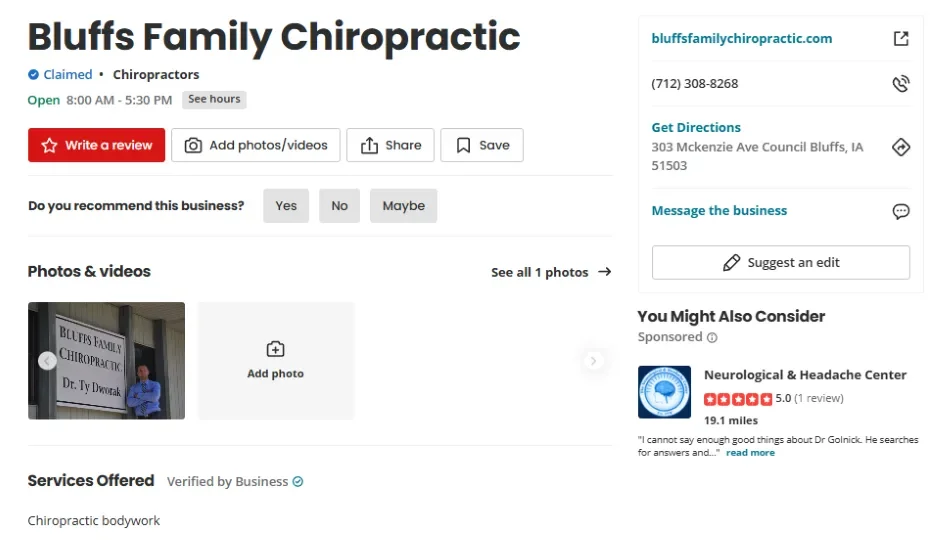Open See all 1 photos link

[x=551, y=272]
